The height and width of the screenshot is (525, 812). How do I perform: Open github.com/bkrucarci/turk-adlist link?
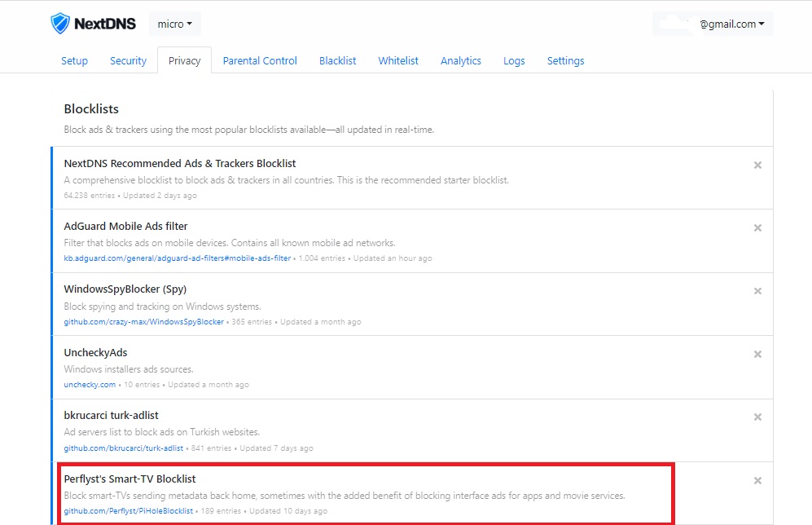coord(123,448)
